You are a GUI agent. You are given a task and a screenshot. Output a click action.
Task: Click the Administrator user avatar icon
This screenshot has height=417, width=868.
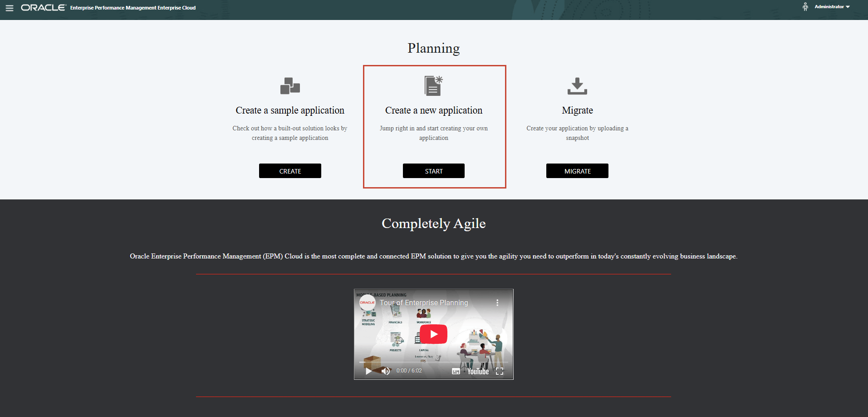[x=805, y=7]
